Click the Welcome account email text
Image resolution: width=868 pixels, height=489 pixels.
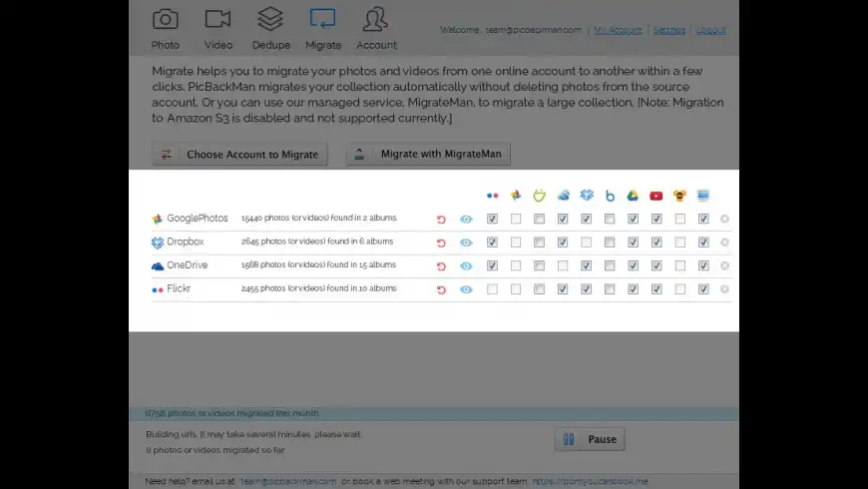point(533,30)
